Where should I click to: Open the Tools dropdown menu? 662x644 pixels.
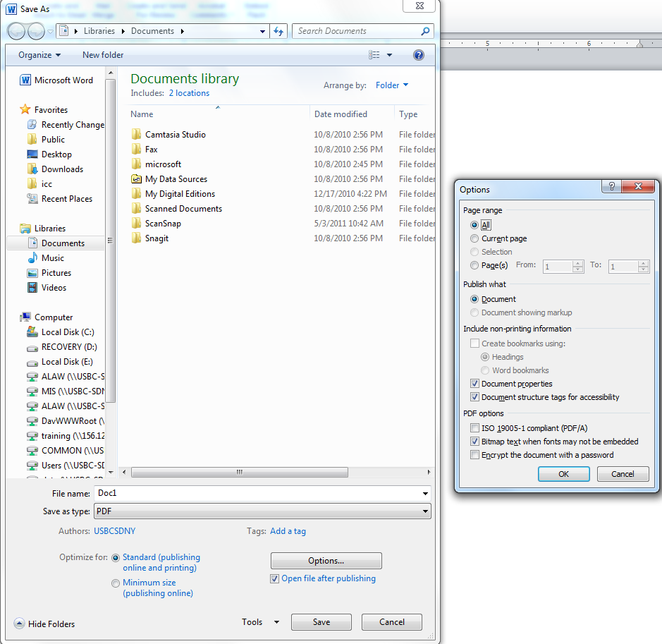(x=260, y=622)
